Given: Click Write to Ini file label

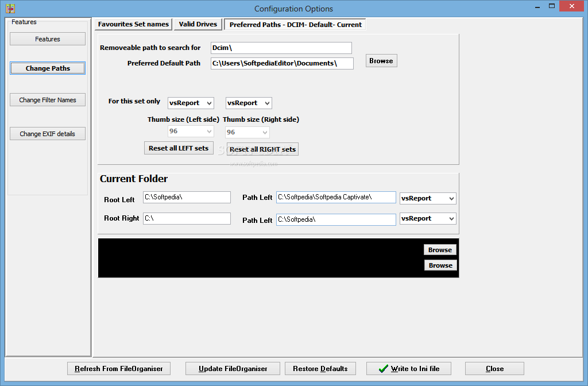Looking at the screenshot, I should point(415,369).
